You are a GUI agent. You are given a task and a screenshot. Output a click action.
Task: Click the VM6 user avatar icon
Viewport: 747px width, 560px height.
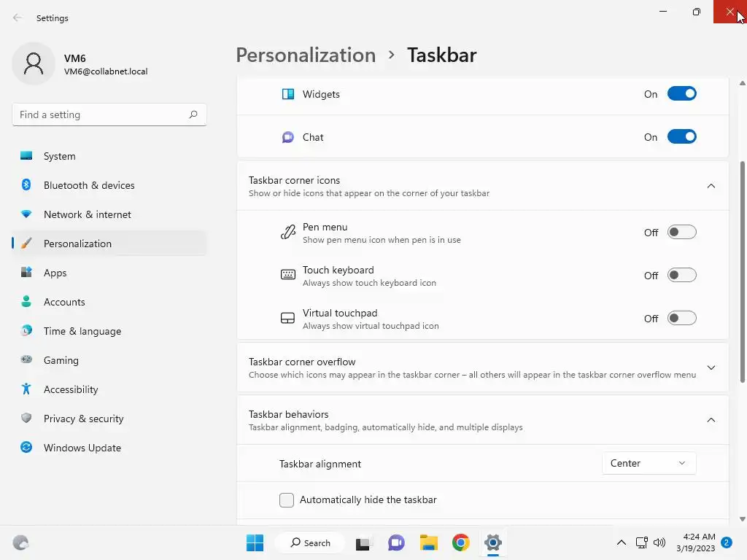click(34, 64)
